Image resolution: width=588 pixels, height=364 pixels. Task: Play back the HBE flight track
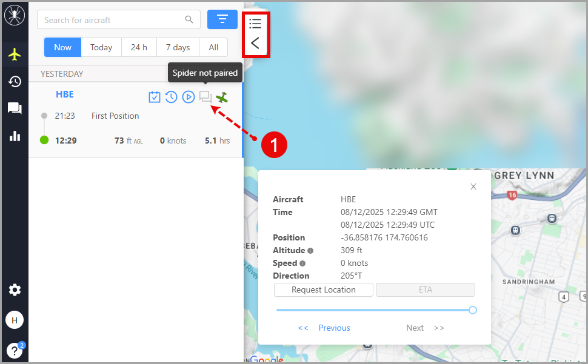tap(189, 97)
